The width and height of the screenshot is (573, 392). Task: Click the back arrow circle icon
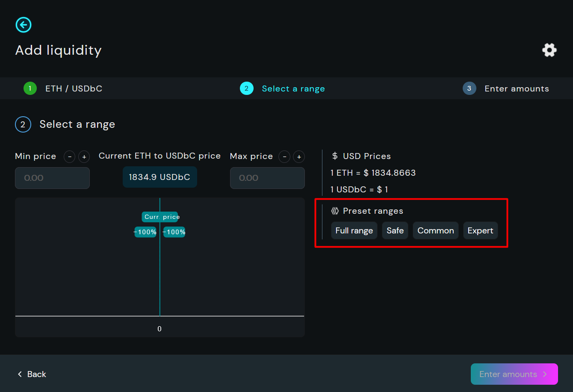click(24, 25)
